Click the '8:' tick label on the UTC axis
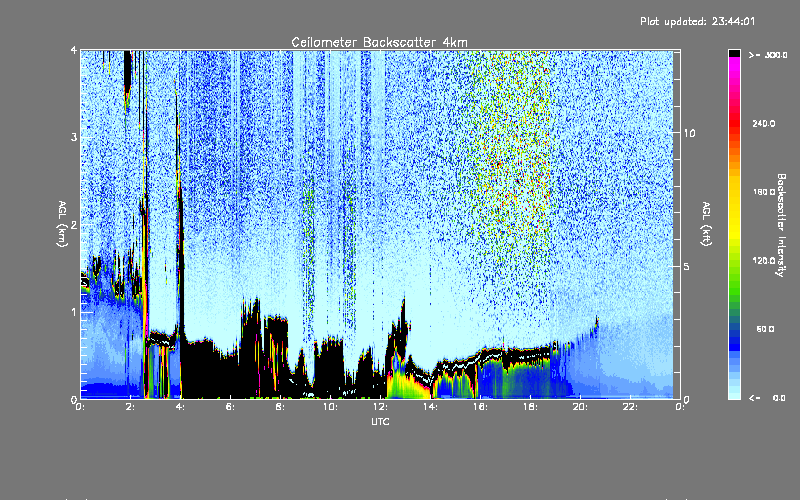Screen dimensions: 800x500 coord(280,407)
